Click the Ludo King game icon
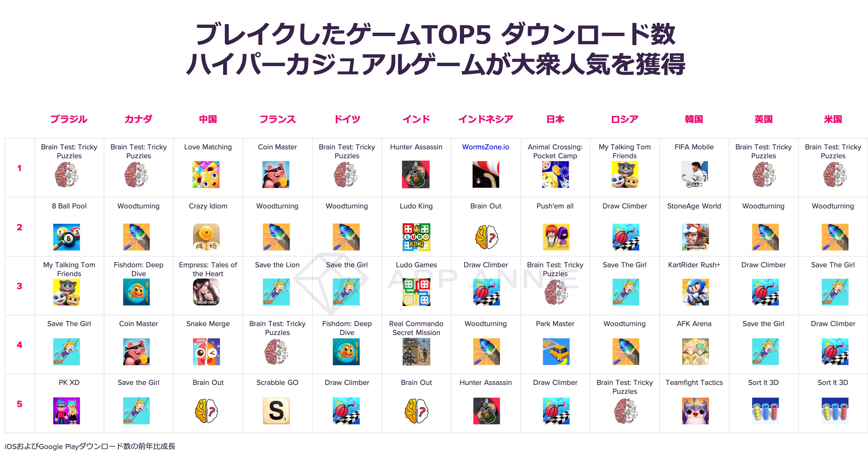 [x=416, y=237]
